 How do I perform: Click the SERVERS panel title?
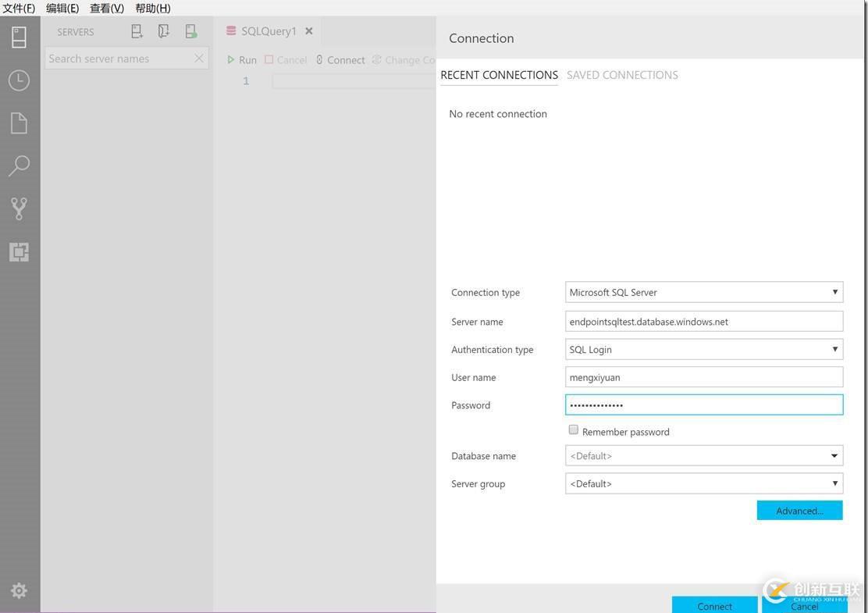pyautogui.click(x=75, y=32)
